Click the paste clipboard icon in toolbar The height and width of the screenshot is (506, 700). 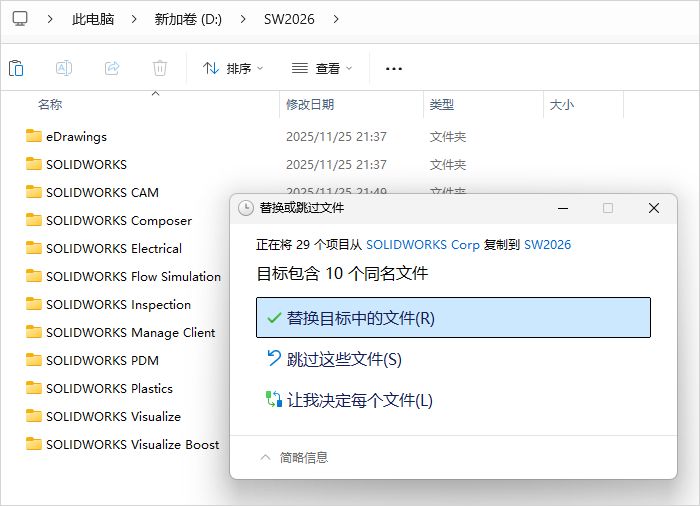[x=16, y=68]
